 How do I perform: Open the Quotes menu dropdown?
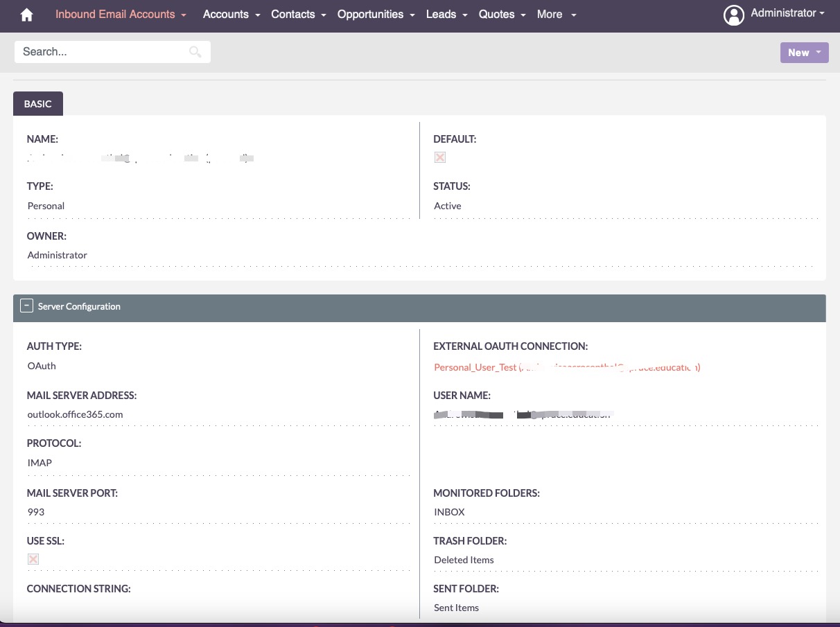pos(502,14)
